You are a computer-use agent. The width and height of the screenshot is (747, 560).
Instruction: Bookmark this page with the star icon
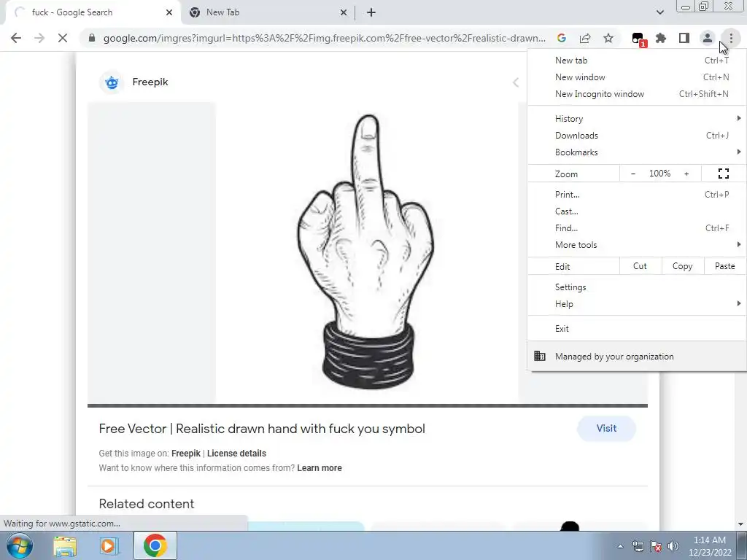tap(608, 38)
